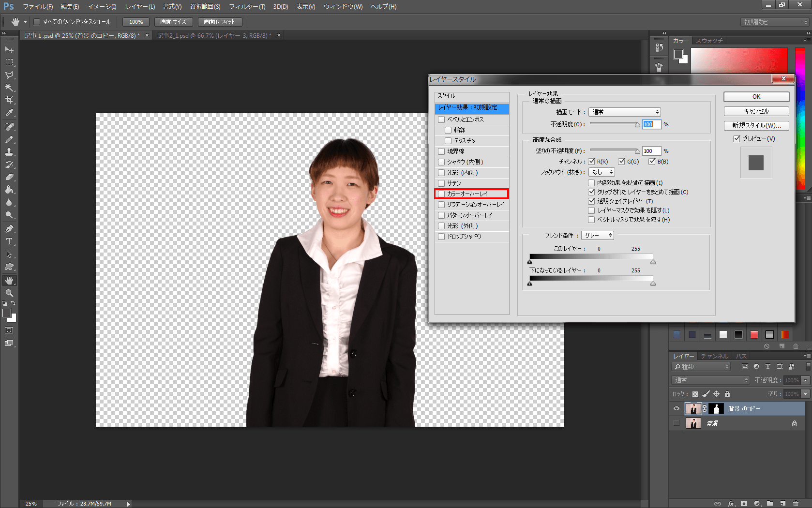
Task: Select the Polygonal Lasso tool
Action: pyautogui.click(x=9, y=75)
